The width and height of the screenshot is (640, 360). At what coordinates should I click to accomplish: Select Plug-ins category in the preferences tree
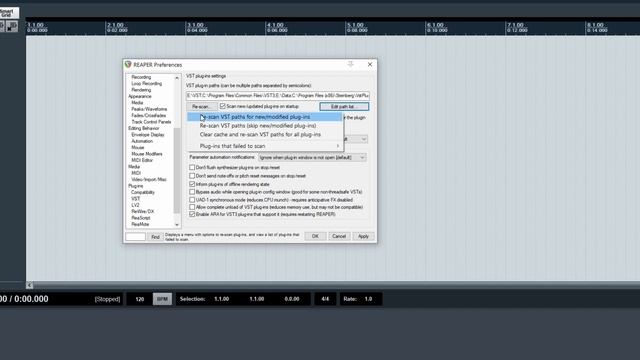click(136, 186)
